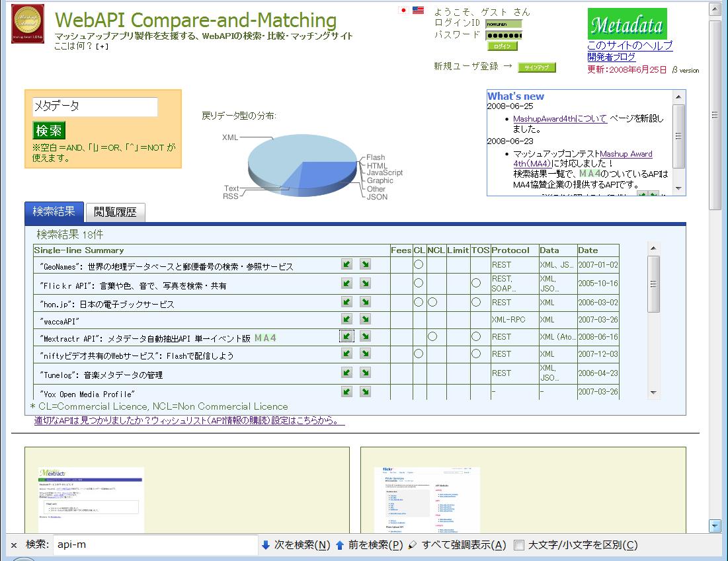The width and height of the screenshot is (728, 561).
Task: Open the 閲覧履歴 tab
Action: [x=115, y=212]
